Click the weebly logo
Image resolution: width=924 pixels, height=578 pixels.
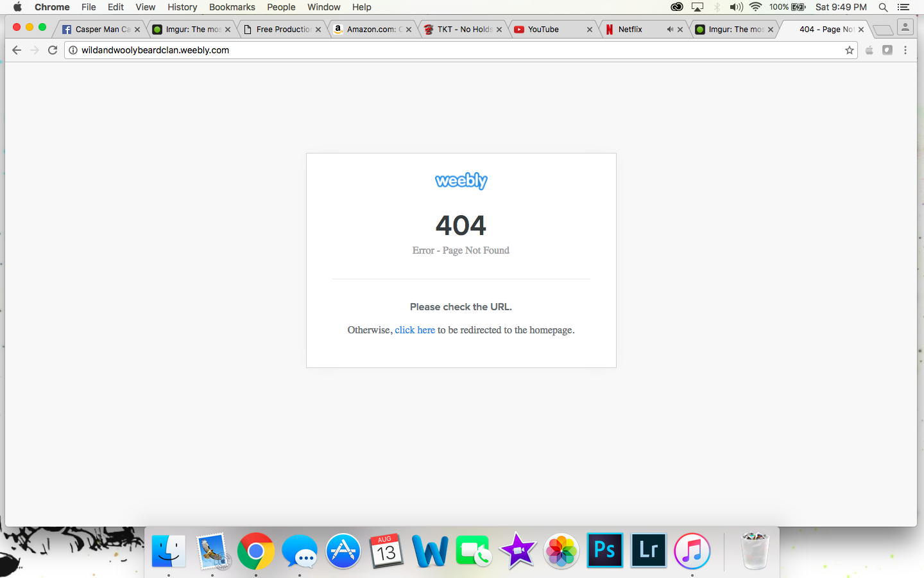tap(461, 181)
